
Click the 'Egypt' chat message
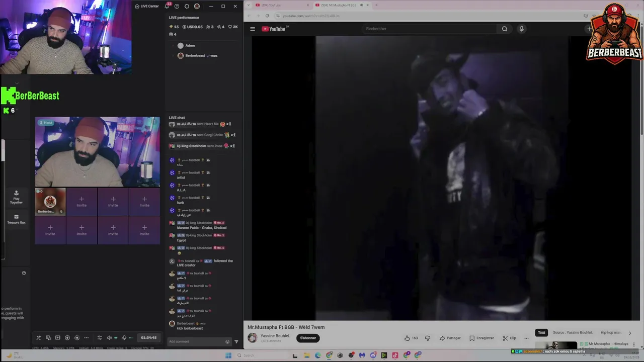pos(181,240)
